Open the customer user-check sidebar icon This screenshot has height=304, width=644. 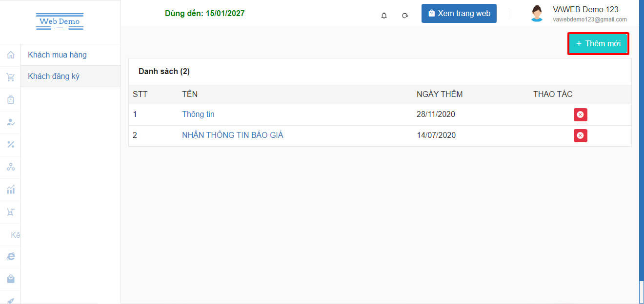pos(11,122)
